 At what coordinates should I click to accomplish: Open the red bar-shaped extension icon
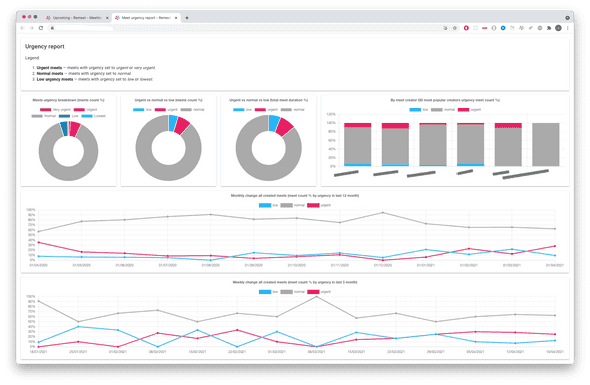(485, 28)
